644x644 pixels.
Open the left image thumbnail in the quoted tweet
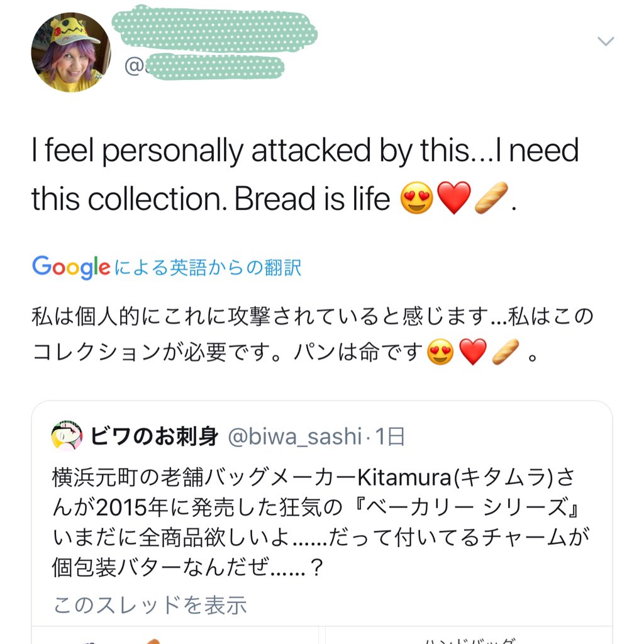click(175, 636)
